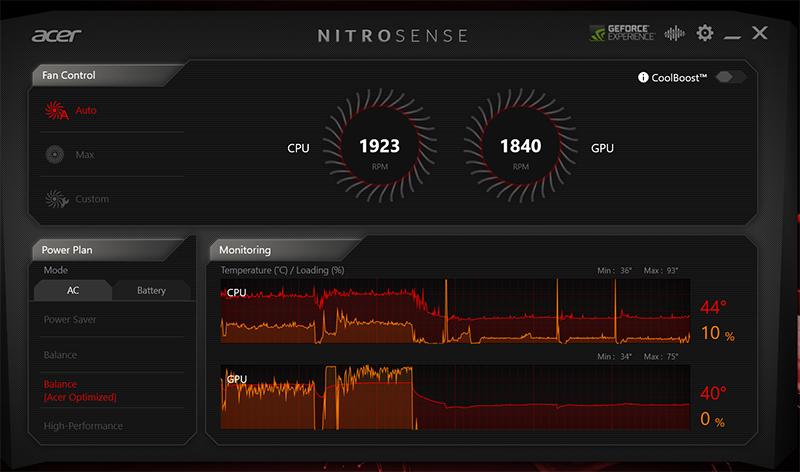Click the GPU temperature monitoring graph
800x472 pixels.
coord(455,397)
